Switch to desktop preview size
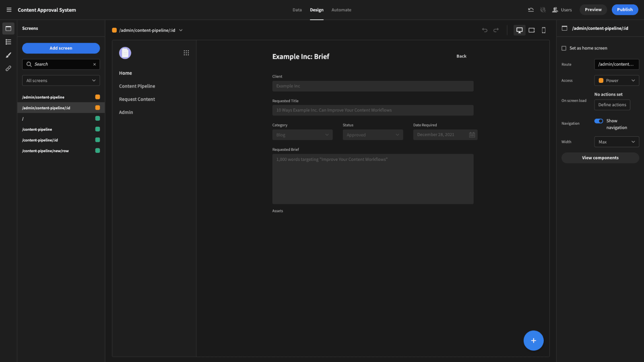This screenshot has width=644, height=362. click(x=520, y=30)
